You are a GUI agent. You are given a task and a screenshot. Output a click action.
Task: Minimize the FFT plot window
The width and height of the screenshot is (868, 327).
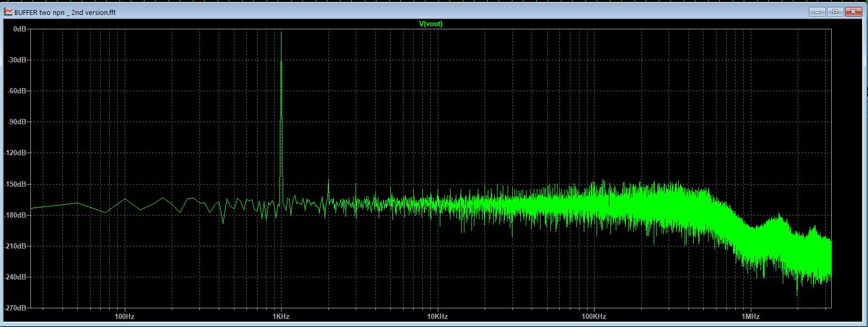[x=817, y=12]
